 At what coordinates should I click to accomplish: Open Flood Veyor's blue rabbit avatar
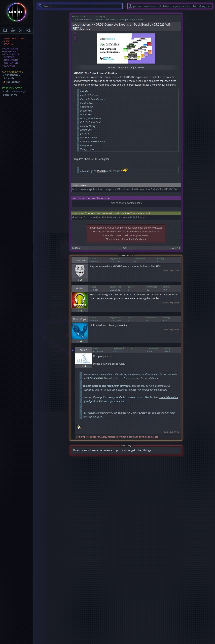80,331
